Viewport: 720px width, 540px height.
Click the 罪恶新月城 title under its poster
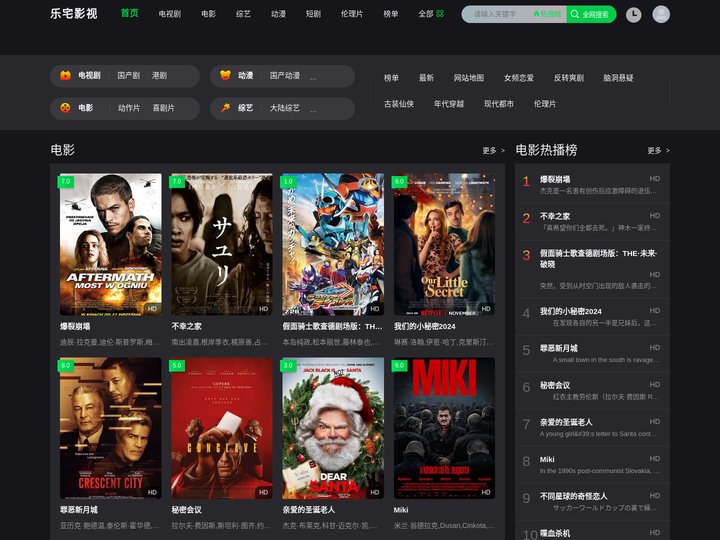point(79,510)
